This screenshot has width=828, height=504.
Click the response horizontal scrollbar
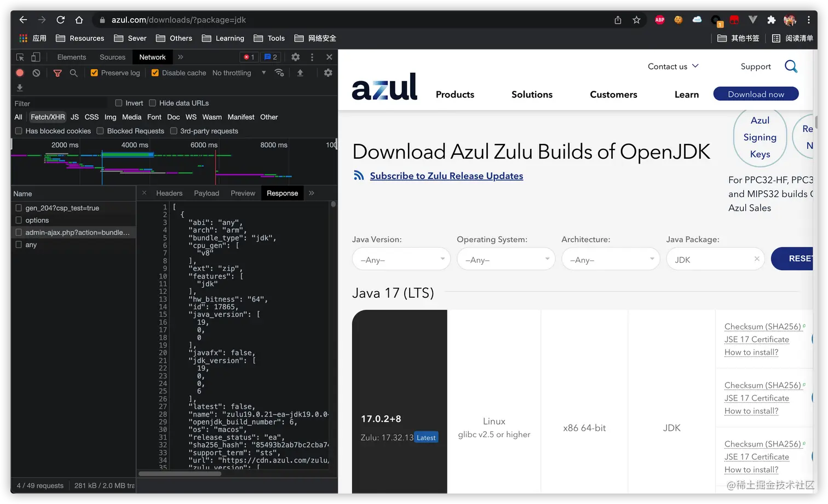(x=180, y=474)
